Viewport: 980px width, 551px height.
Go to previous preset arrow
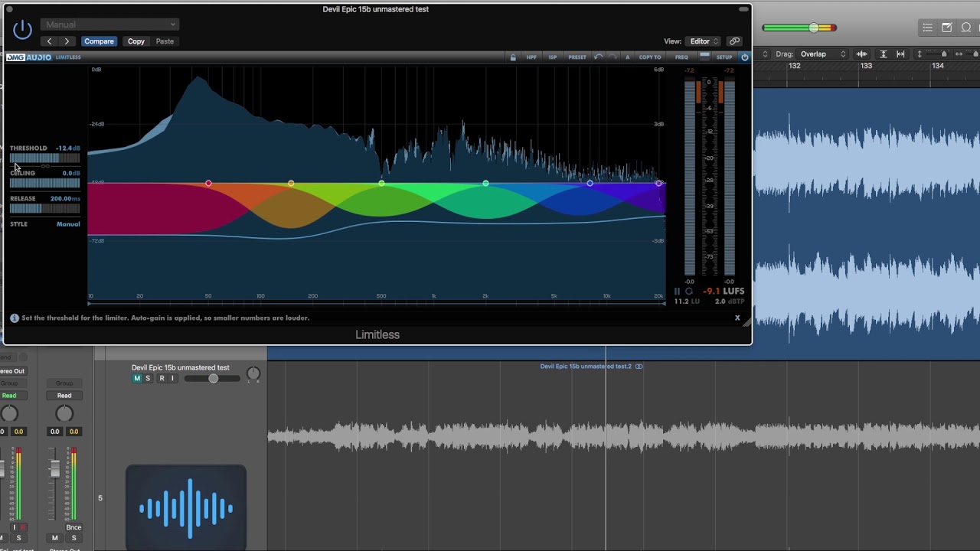pos(50,41)
